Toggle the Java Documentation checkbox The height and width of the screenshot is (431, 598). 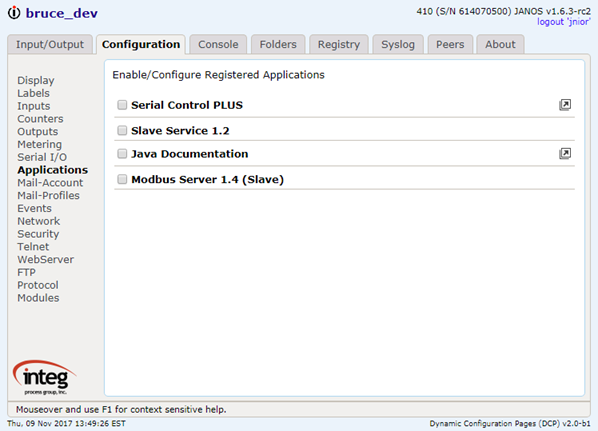122,154
